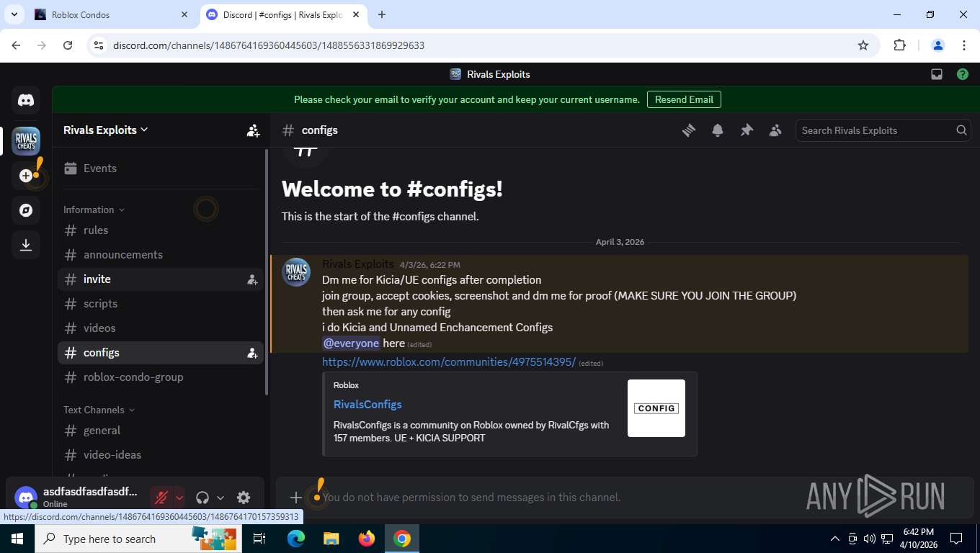Close the Roblox Condos tab
Screen dimensions: 980x553
(184, 14)
